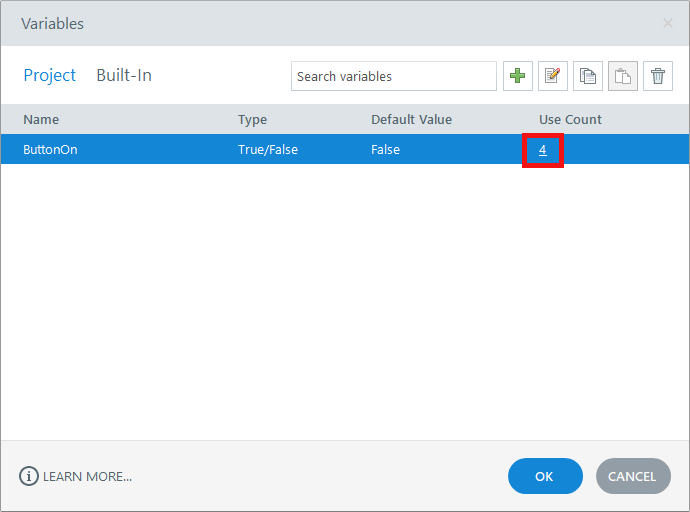Image resolution: width=690 pixels, height=512 pixels.
Task: Click the False default value cell
Action: pos(385,149)
